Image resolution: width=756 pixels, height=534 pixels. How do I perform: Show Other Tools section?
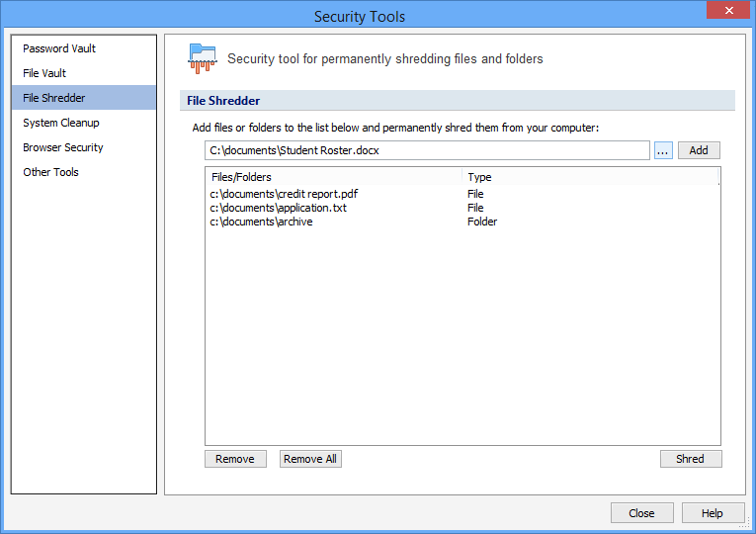[x=50, y=172]
